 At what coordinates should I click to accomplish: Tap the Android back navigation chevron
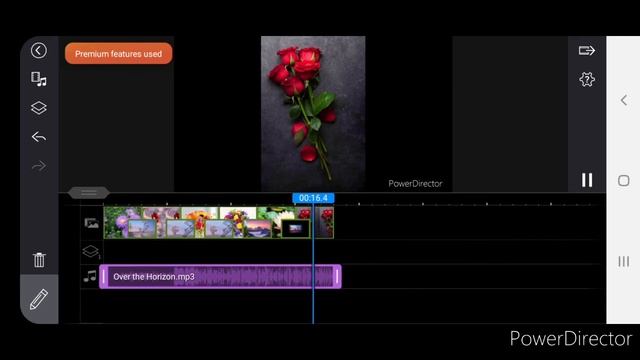pos(623,100)
